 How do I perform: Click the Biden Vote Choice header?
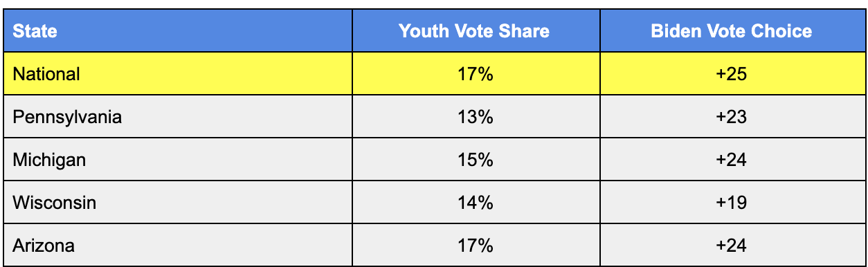[x=732, y=31]
